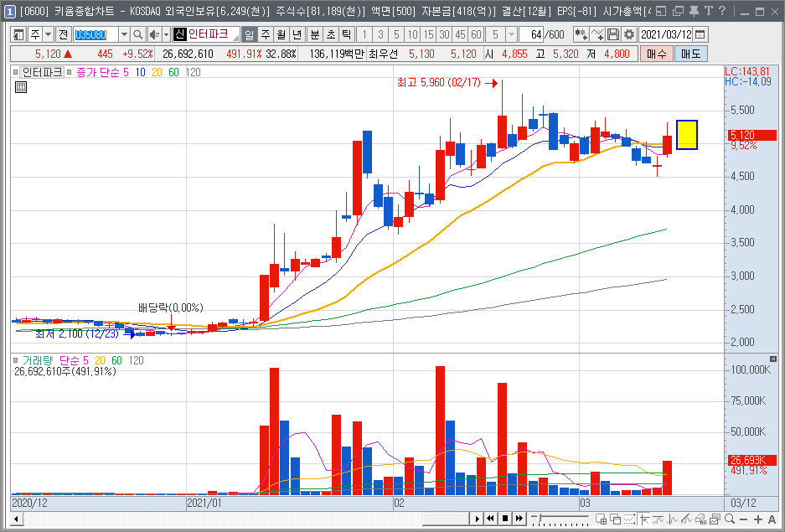Viewport: 785px width, 532px height.
Task: Click the black 신 badge icon
Action: pyautogui.click(x=180, y=34)
